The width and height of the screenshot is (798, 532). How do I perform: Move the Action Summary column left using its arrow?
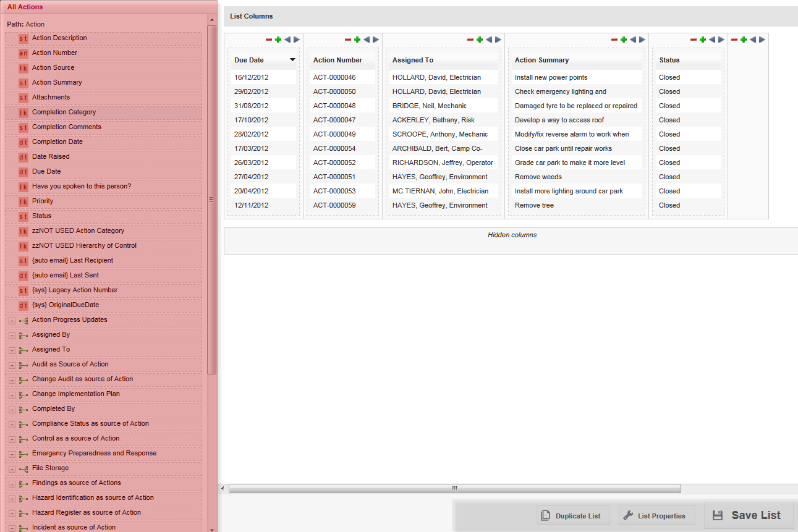point(632,39)
